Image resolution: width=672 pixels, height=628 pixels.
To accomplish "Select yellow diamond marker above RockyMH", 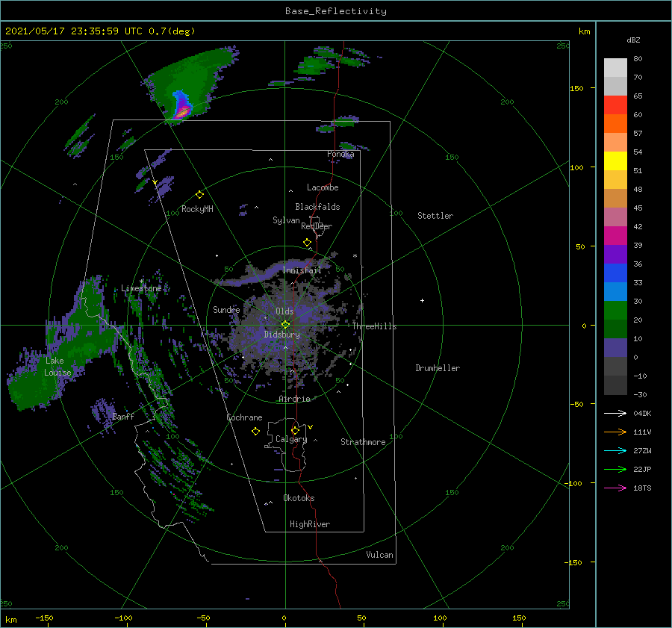I will (x=199, y=195).
